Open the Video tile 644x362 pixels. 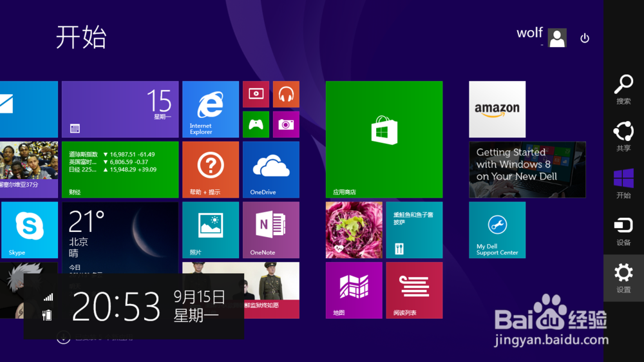[x=256, y=94]
